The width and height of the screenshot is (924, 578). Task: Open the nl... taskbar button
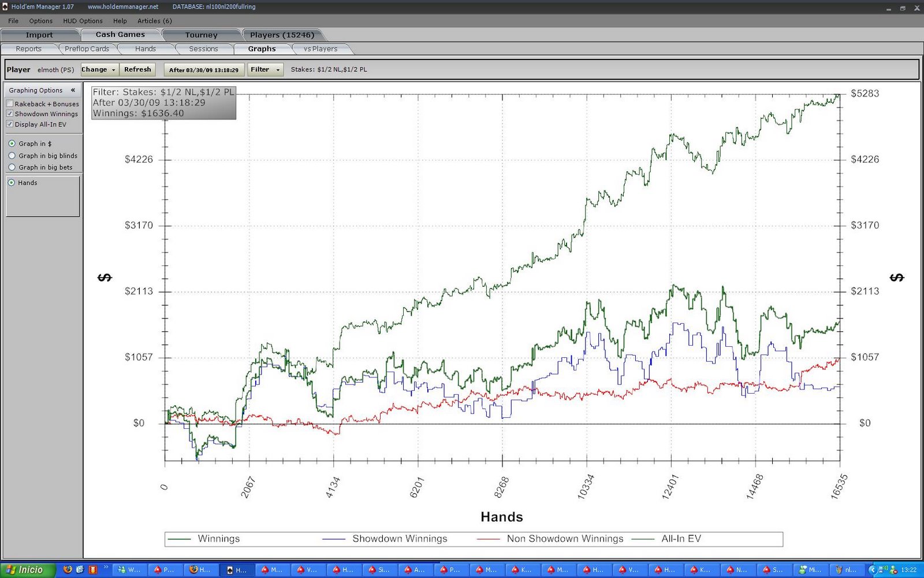(x=846, y=570)
